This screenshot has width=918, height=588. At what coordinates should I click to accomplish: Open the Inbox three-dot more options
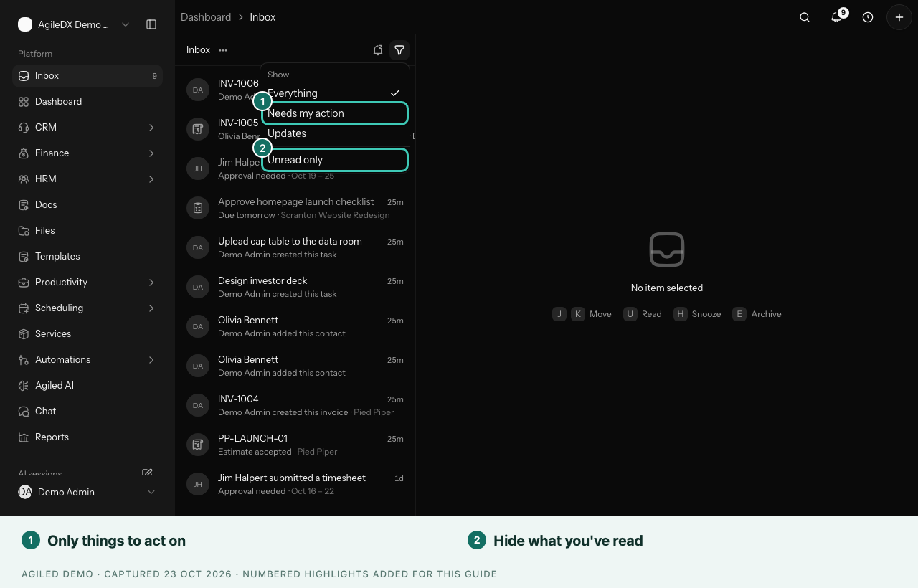coord(223,50)
